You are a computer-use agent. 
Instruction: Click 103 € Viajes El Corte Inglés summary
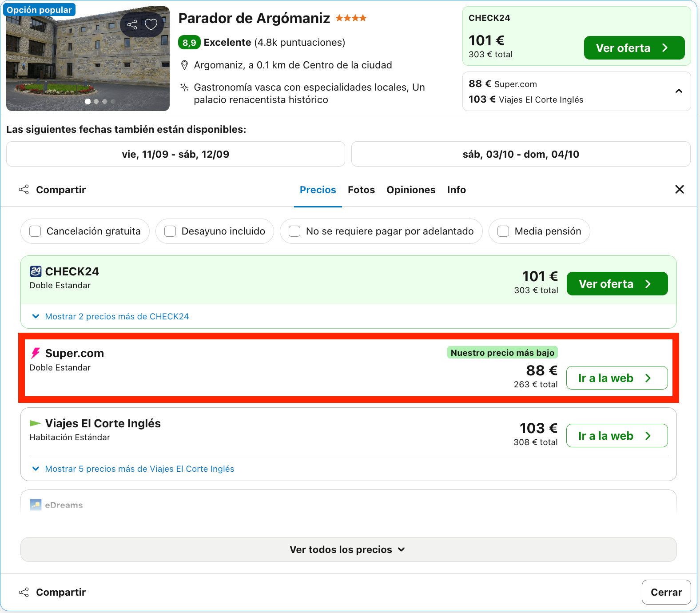point(526,100)
